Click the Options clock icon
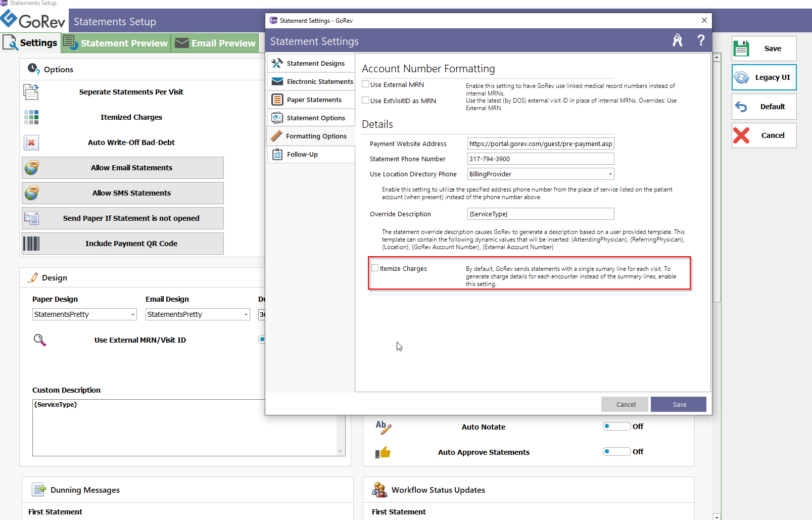 pos(33,69)
